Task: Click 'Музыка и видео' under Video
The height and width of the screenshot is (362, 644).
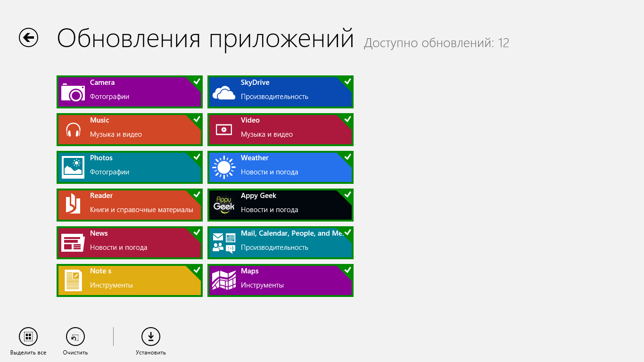Action: [267, 134]
